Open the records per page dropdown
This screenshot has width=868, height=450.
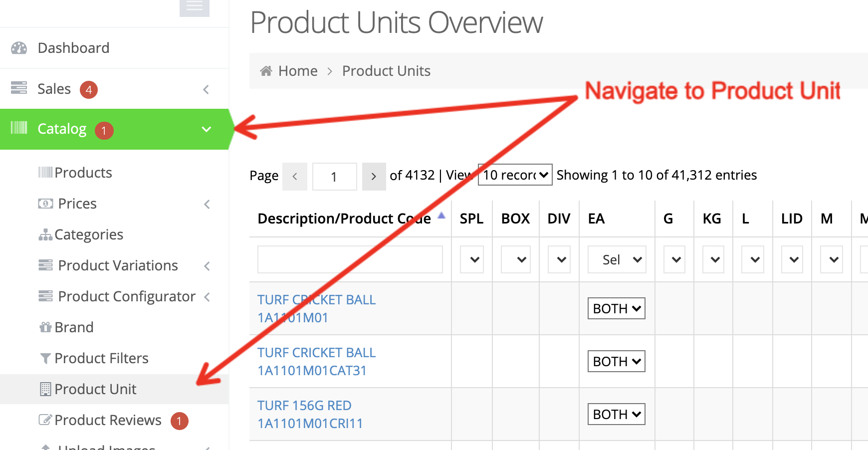515,175
